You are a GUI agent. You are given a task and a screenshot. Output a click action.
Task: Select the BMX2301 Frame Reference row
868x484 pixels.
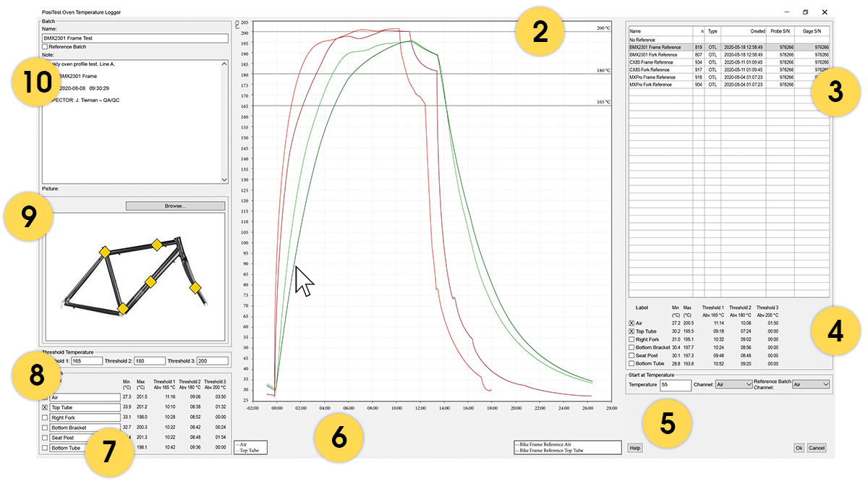tap(728, 47)
